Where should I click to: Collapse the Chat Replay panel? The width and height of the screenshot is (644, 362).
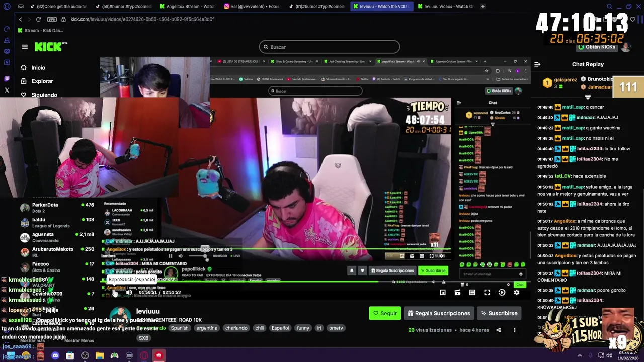click(x=537, y=64)
